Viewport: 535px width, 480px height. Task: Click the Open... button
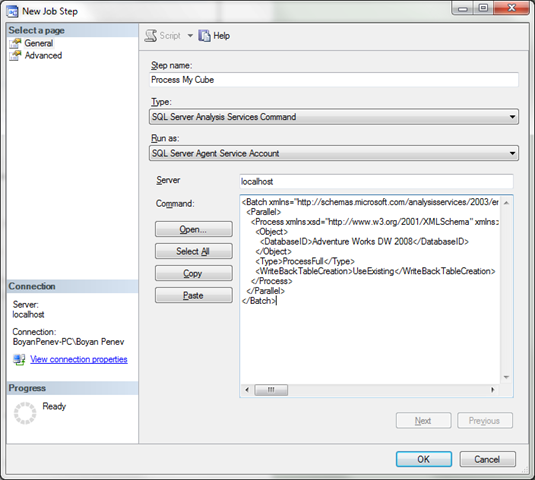194,229
